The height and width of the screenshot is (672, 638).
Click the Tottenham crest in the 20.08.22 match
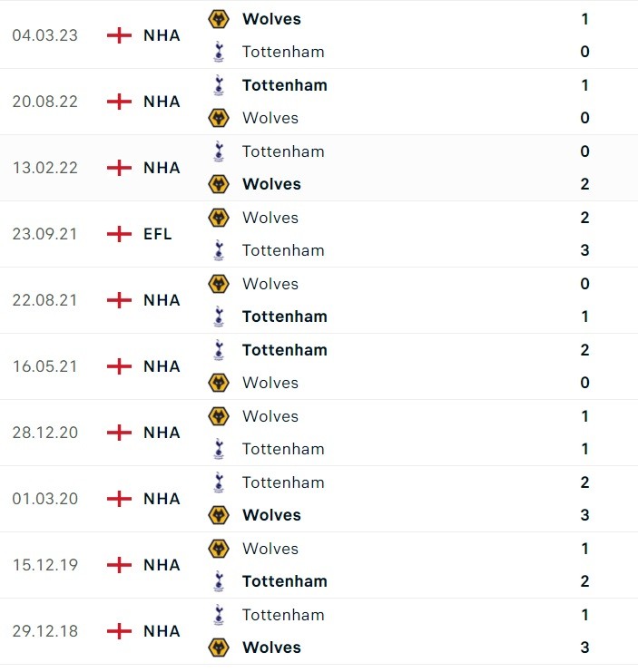(219, 85)
